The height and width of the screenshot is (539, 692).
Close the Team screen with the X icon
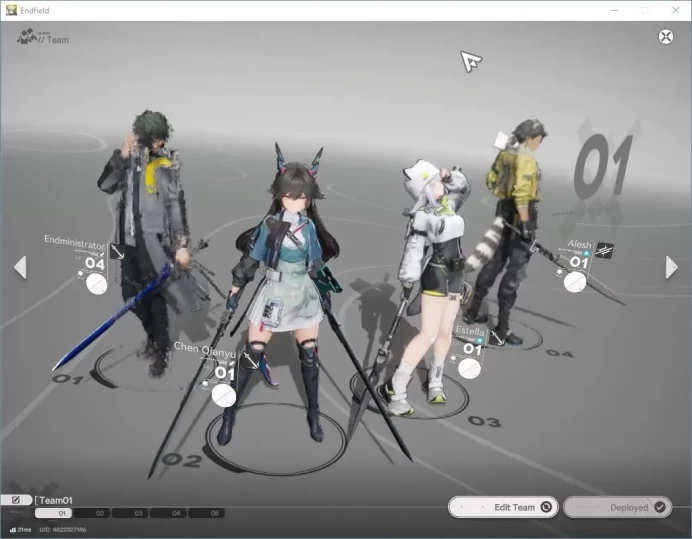tap(666, 36)
